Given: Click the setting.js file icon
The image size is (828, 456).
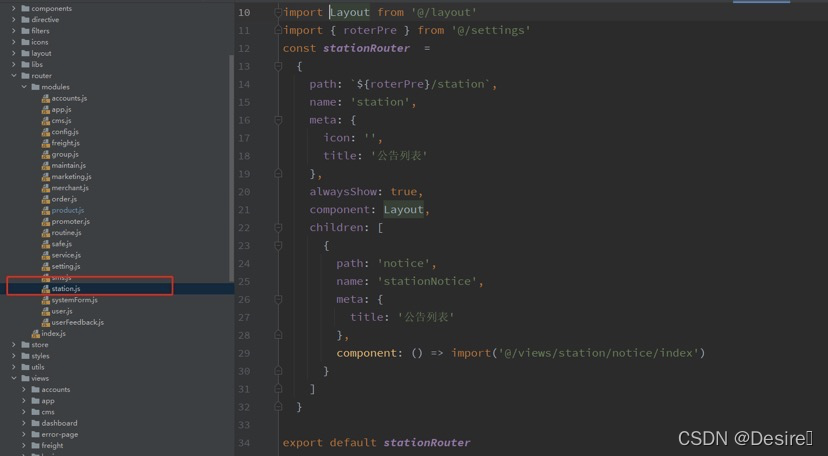Looking at the screenshot, I should click(46, 267).
